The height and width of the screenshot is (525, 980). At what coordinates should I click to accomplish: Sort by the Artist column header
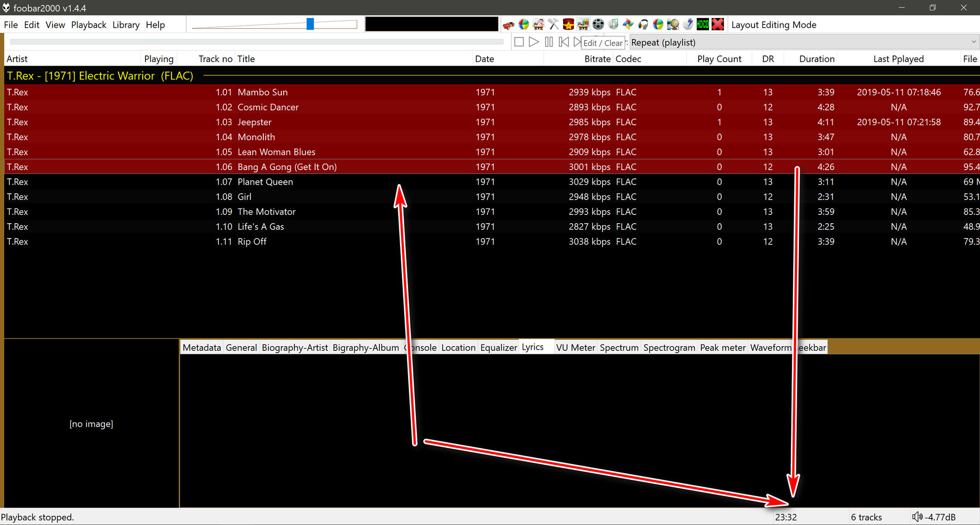tap(72, 59)
